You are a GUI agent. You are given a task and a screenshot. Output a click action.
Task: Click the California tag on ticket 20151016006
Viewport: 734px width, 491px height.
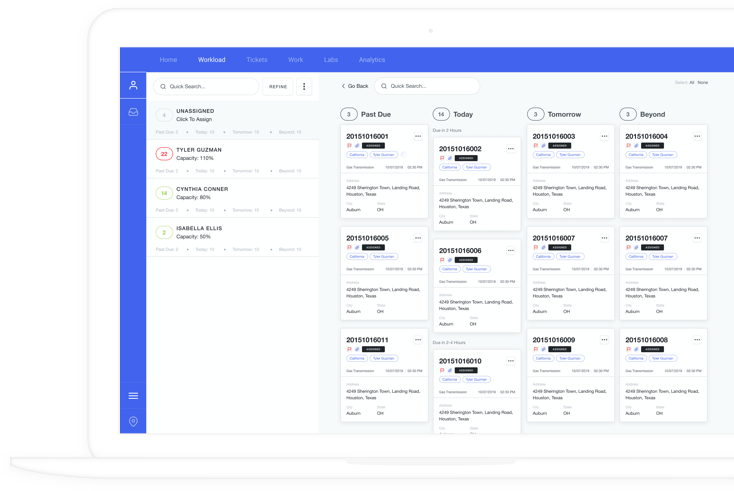[x=450, y=269]
